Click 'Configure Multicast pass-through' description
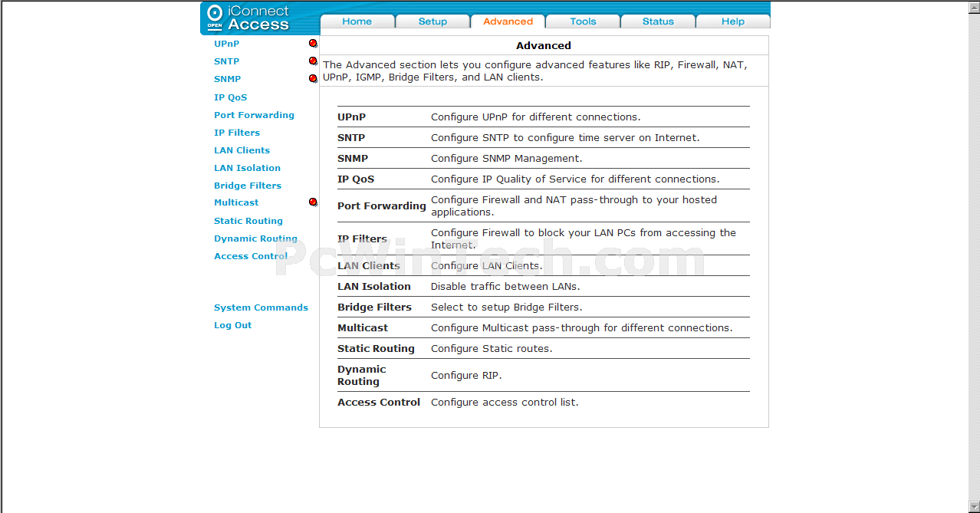The image size is (980, 513). pyautogui.click(x=582, y=328)
